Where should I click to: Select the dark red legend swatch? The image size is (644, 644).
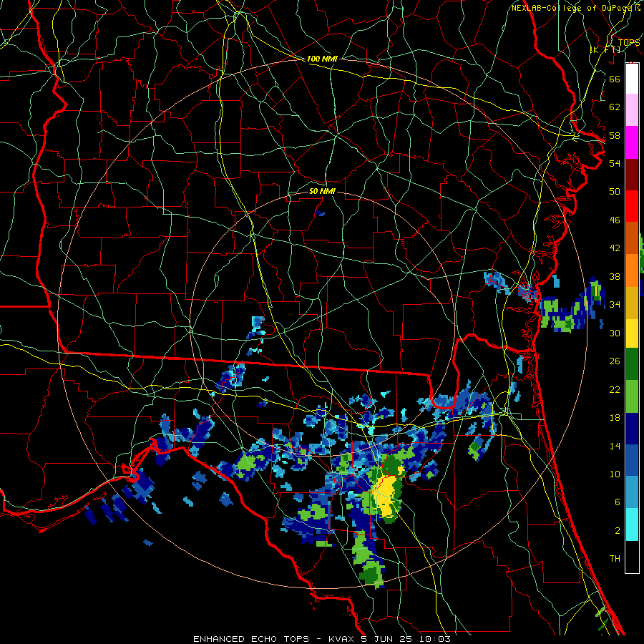tap(632, 174)
